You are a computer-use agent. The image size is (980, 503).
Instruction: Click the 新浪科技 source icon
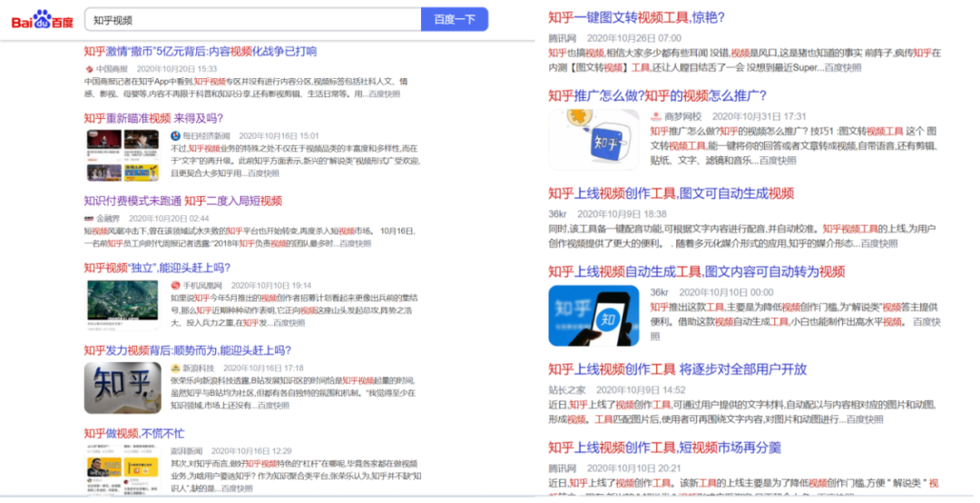176,368
